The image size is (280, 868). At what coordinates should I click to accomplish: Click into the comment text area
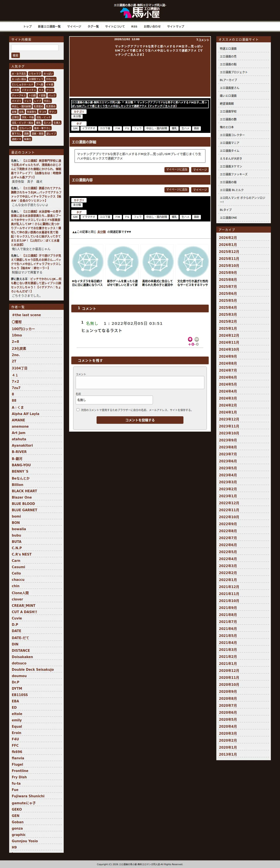tap(140, 383)
